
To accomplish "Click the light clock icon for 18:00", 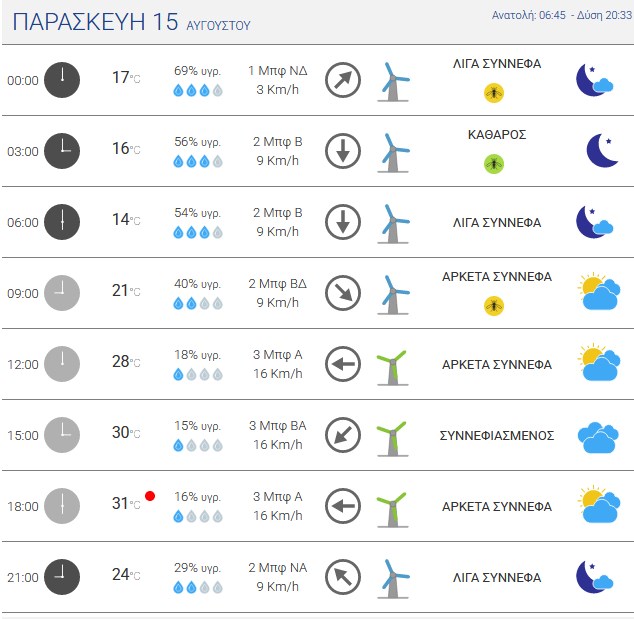I will (x=62, y=506).
